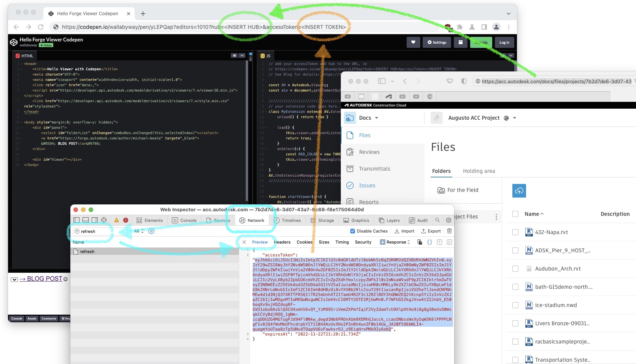Open Chrome tab search chevron
Screen dimensions: 636x364
click(509, 14)
